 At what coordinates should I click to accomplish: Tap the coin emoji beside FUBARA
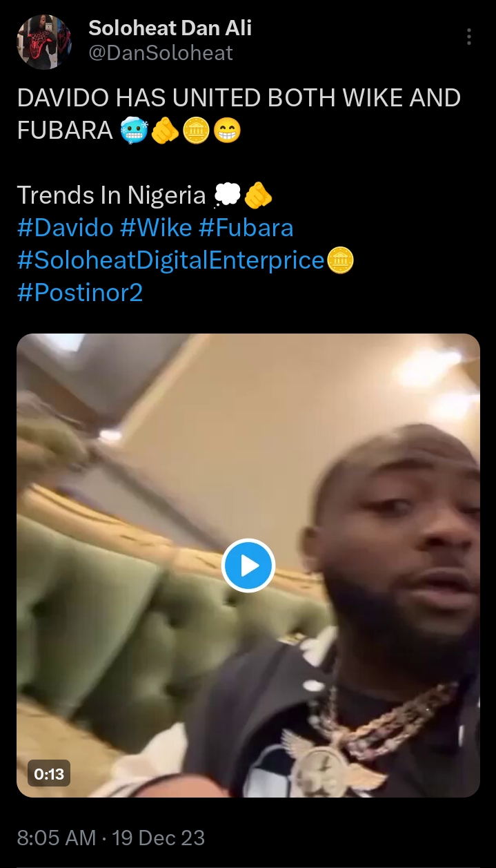[196, 131]
